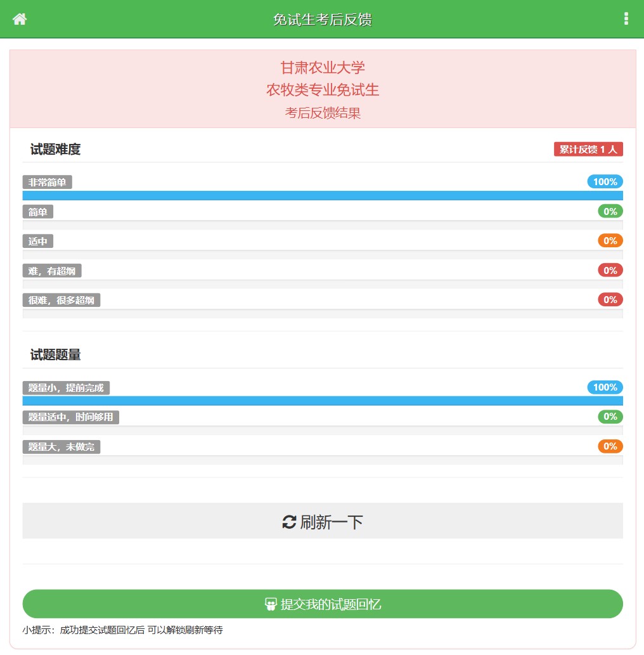Click the speech icon on the submit button
644x655 pixels.
[x=271, y=604]
